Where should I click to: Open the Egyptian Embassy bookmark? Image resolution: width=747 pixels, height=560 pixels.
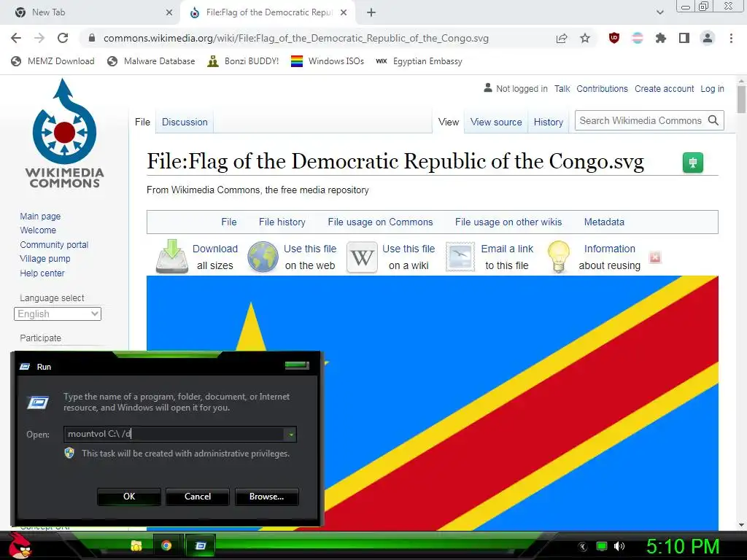coord(419,61)
